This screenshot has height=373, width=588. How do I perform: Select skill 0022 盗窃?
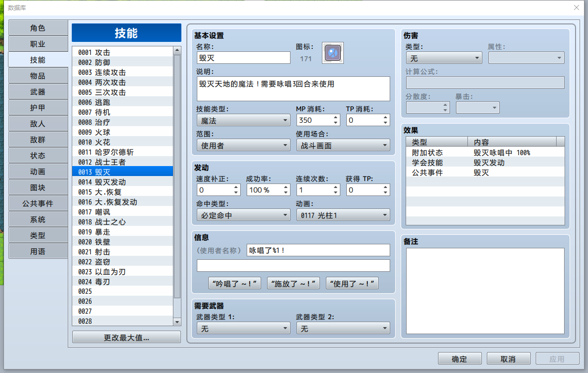coord(123,262)
